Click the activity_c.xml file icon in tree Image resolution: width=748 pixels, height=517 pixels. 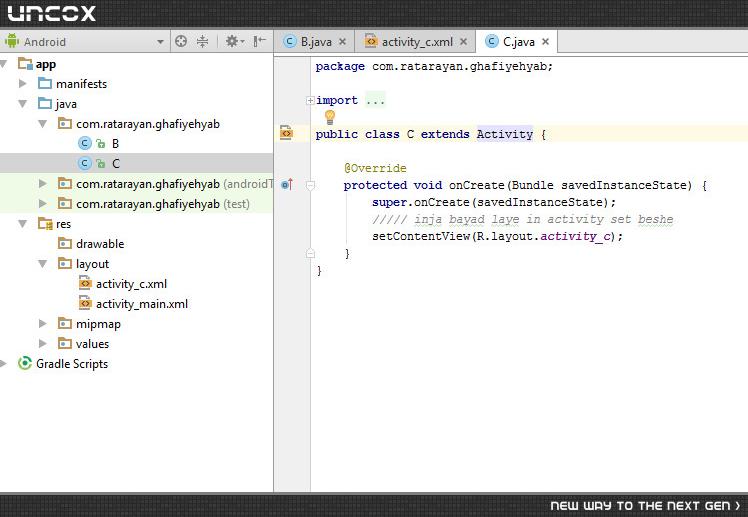click(x=85, y=283)
